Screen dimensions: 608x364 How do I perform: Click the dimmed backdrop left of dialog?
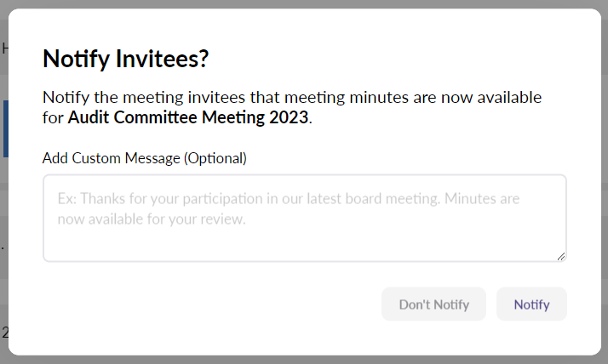(x=3, y=213)
